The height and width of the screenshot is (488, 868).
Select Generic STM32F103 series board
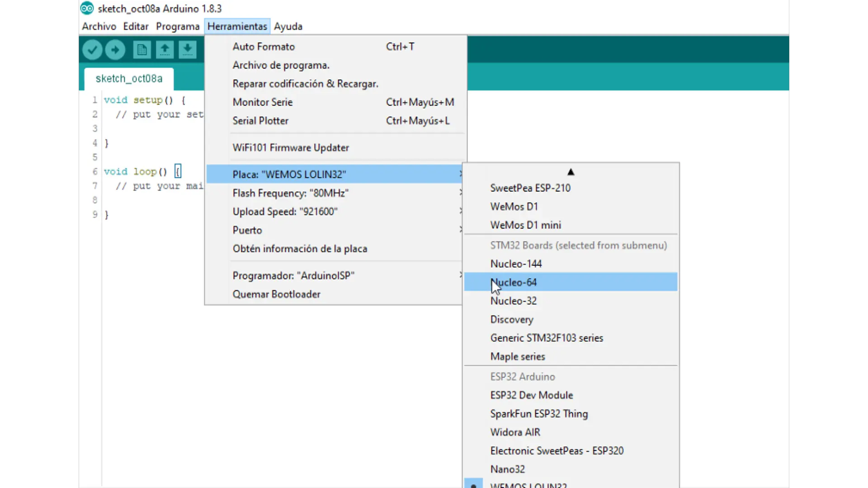point(571,338)
